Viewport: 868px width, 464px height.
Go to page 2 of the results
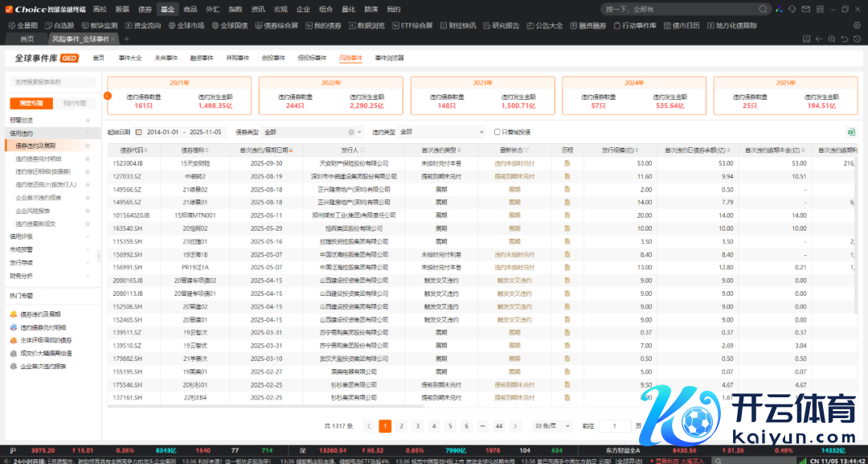(x=401, y=426)
